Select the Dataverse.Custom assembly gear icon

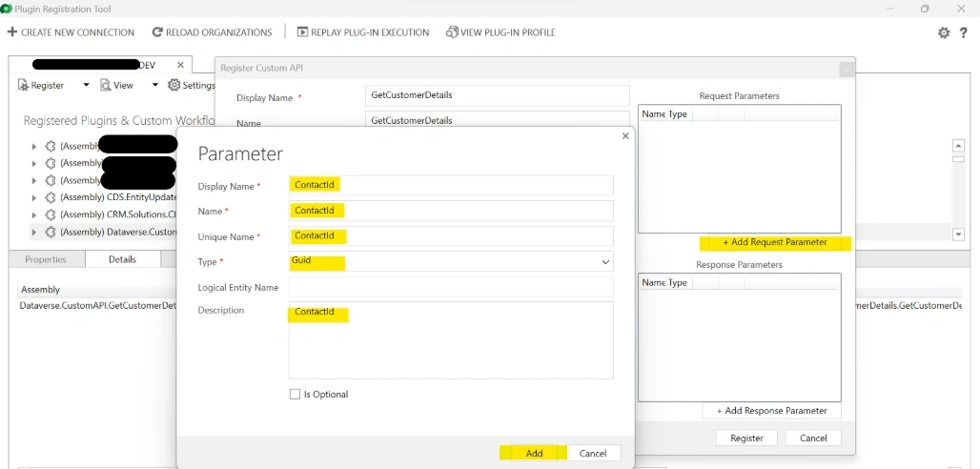51,232
